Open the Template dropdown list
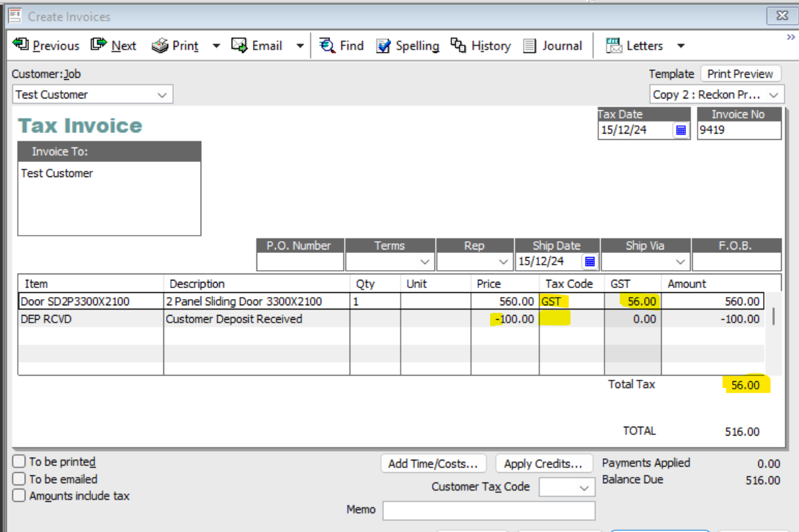The image size is (799, 532). 773,95
